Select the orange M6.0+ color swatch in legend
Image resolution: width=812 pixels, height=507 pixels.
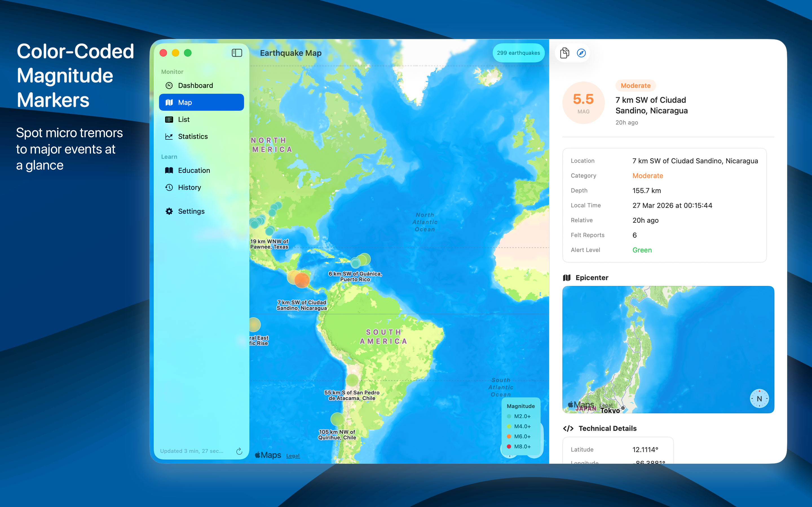click(509, 436)
